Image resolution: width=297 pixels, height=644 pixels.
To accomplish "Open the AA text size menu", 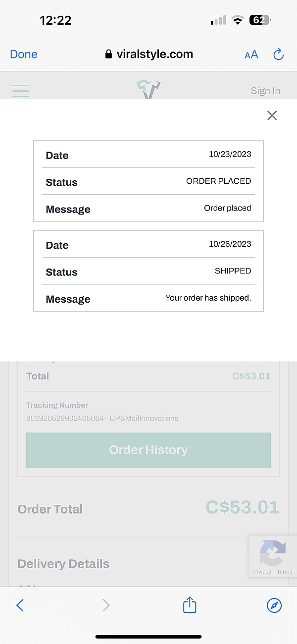I will (251, 54).
